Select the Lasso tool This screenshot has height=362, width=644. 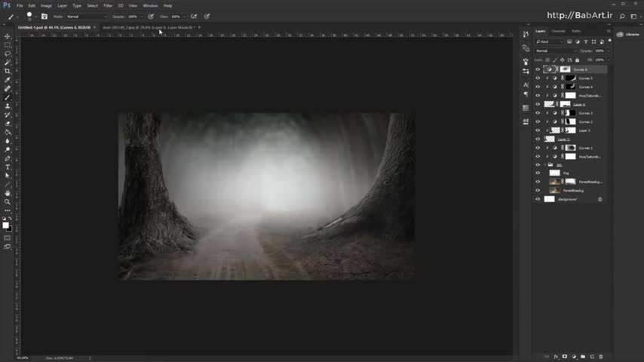click(8, 54)
